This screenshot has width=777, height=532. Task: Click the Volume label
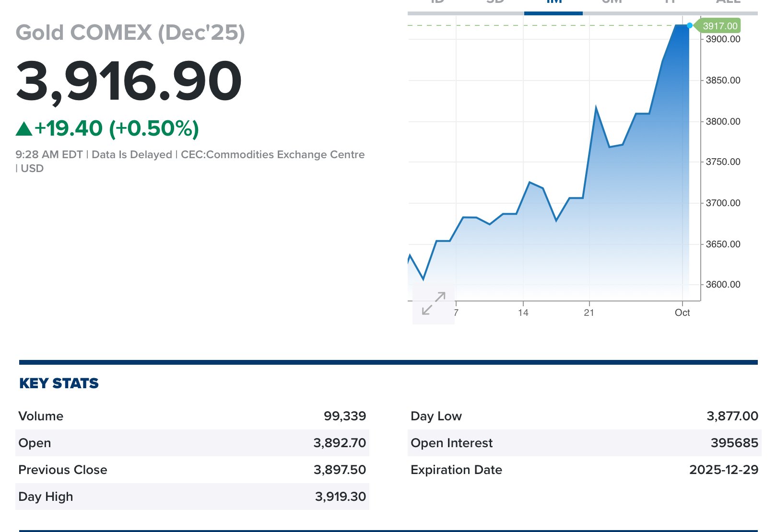point(41,416)
